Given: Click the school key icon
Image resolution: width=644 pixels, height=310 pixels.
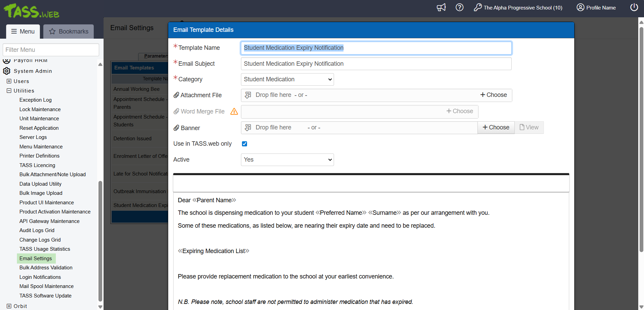Looking at the screenshot, I should point(478,7).
